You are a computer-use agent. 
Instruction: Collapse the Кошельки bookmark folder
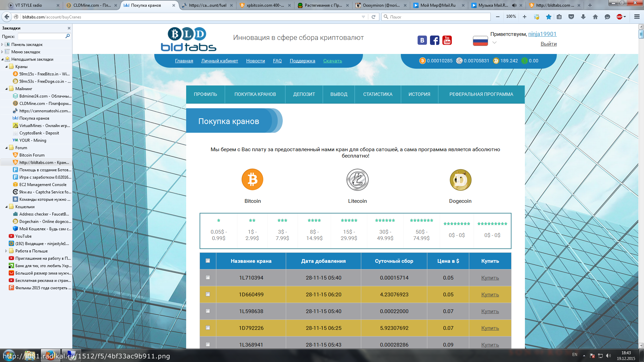point(6,207)
